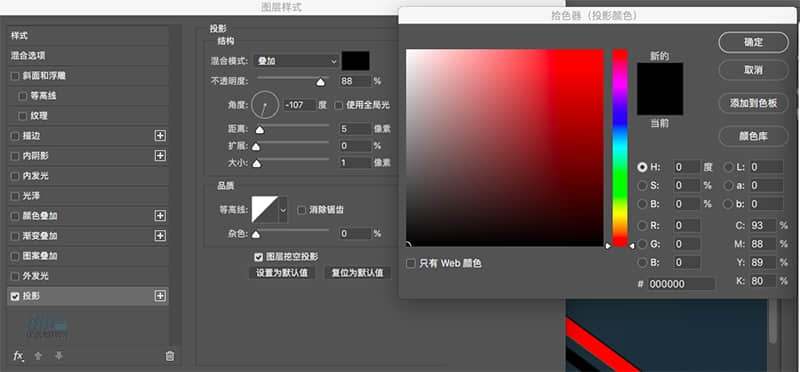Click the 等高线 contour thumbnail

pyautogui.click(x=265, y=209)
